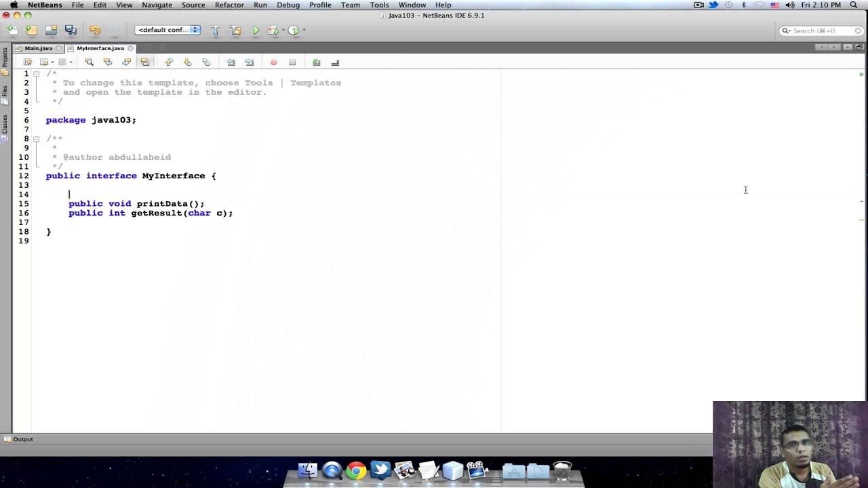Open Trash in the dock
Viewport: 868px width, 488px height.
point(563,470)
